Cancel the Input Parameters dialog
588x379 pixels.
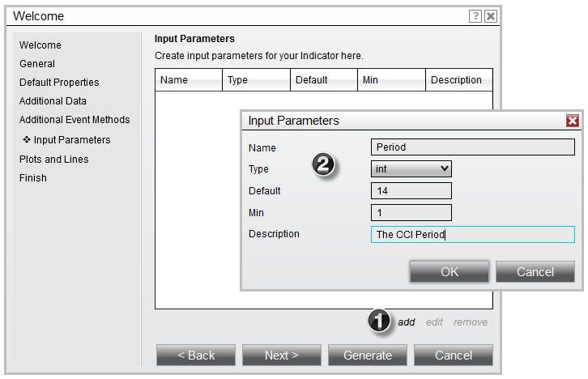coord(535,272)
